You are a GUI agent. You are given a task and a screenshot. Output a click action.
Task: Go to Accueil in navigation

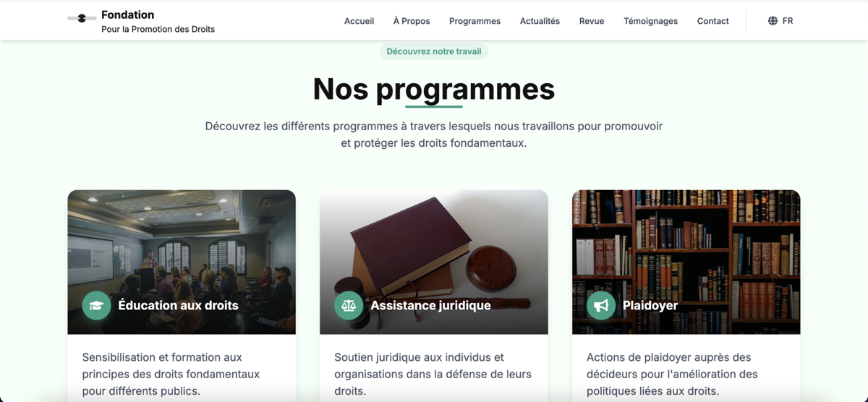point(359,21)
